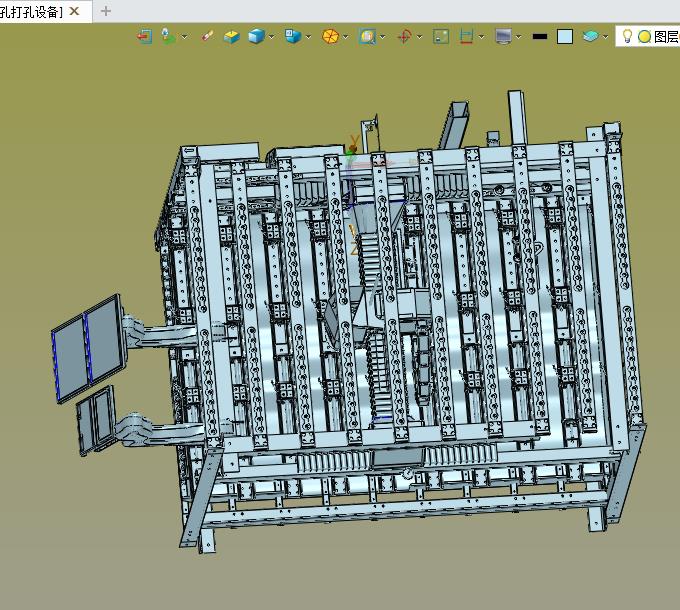Toggle the light bulb visibility icon

pos(627,36)
